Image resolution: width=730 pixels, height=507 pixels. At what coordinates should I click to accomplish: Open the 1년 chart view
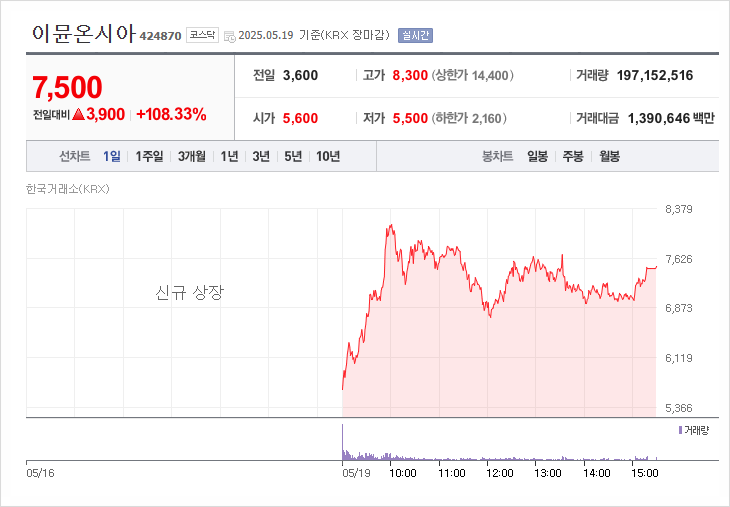click(x=229, y=156)
